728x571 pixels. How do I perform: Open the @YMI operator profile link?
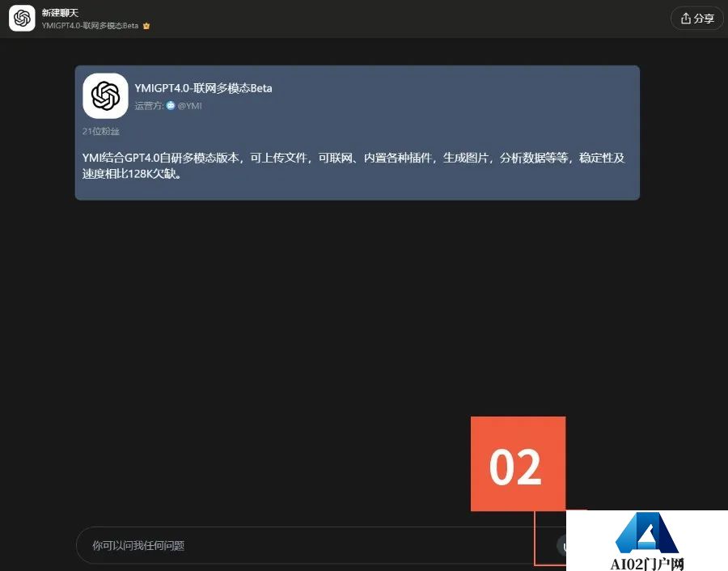coord(189,106)
